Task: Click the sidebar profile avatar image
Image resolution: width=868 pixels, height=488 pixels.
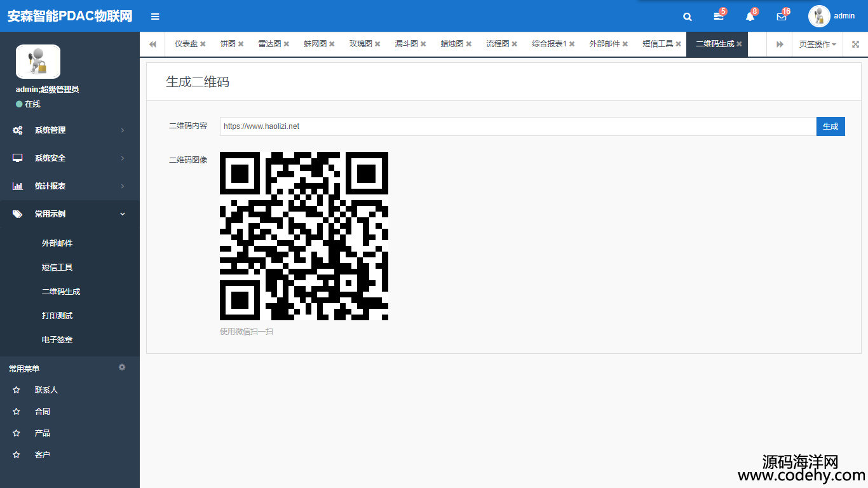Action: point(38,62)
